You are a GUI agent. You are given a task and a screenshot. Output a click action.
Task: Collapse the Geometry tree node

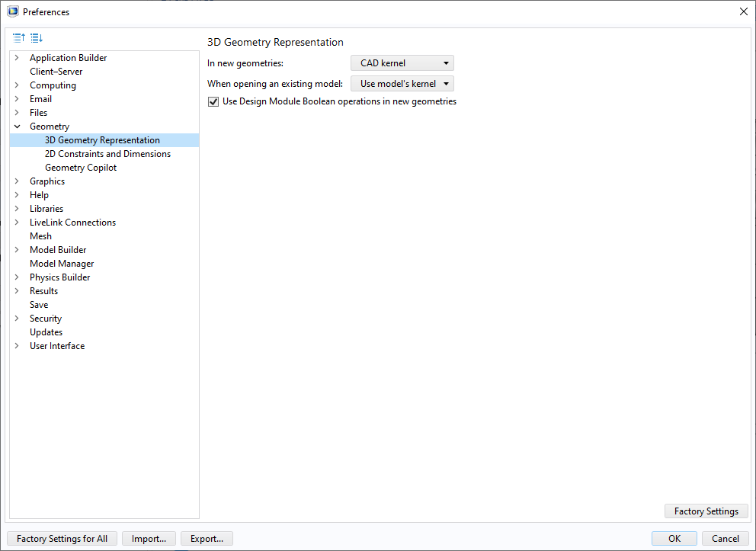click(x=17, y=127)
